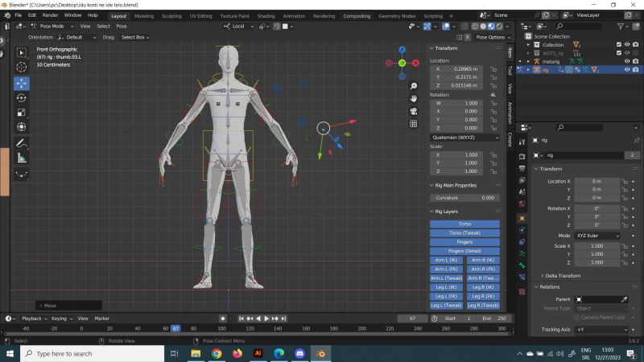Collapse Rig Layers panel
644x362 pixels.
tap(446, 212)
